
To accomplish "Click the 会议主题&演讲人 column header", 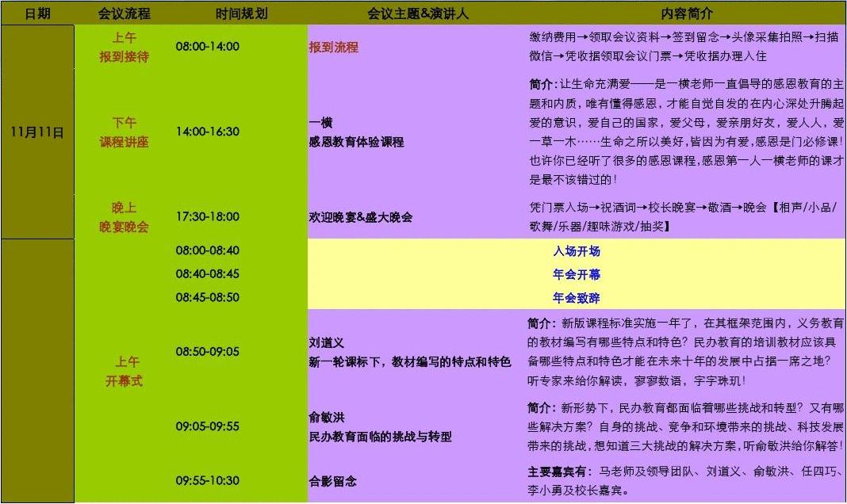I will point(418,13).
